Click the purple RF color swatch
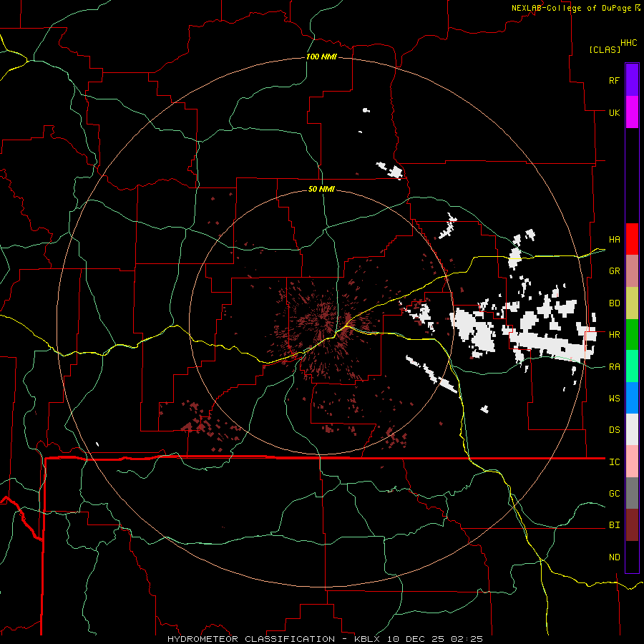The height and width of the screenshot is (644, 644). click(x=632, y=80)
